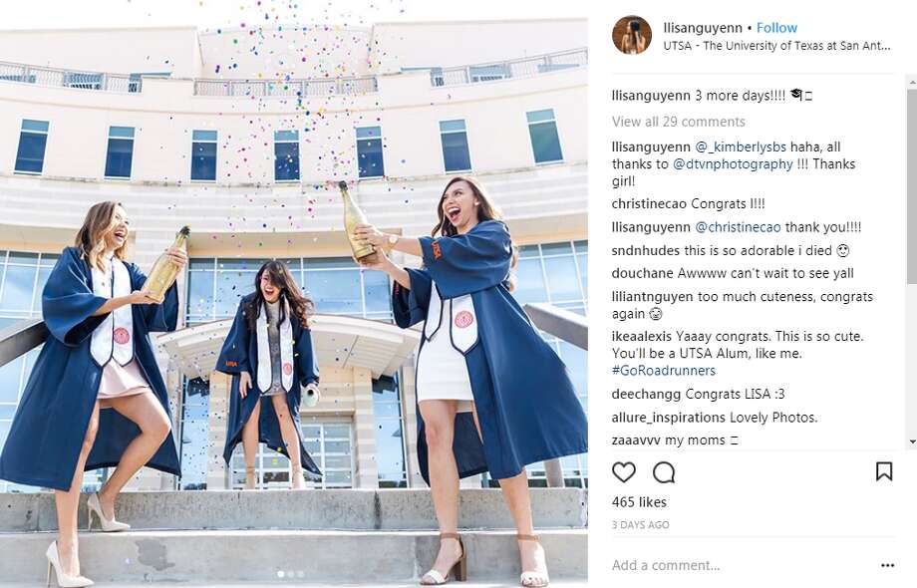Viewport: 917px width, 588px height.
Task: Open the three-dot more options menu
Action: pos(887,565)
